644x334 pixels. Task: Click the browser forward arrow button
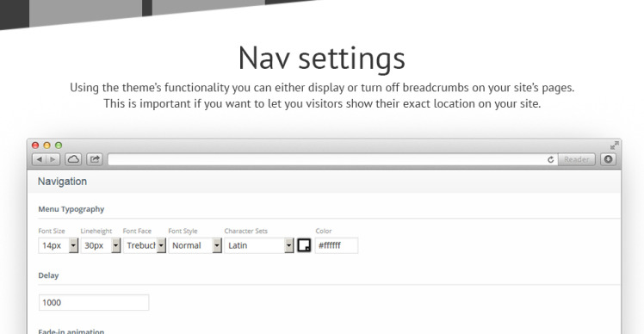pos(53,159)
